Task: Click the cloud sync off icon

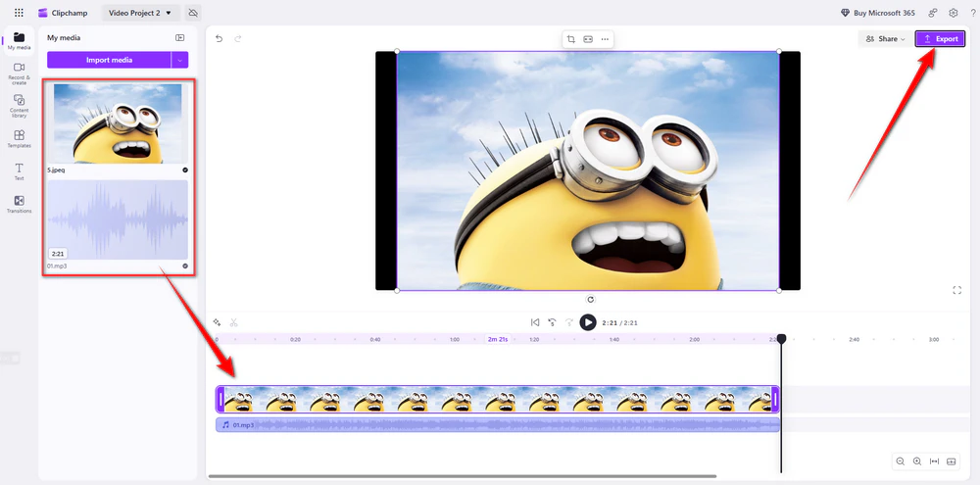Action: [193, 13]
